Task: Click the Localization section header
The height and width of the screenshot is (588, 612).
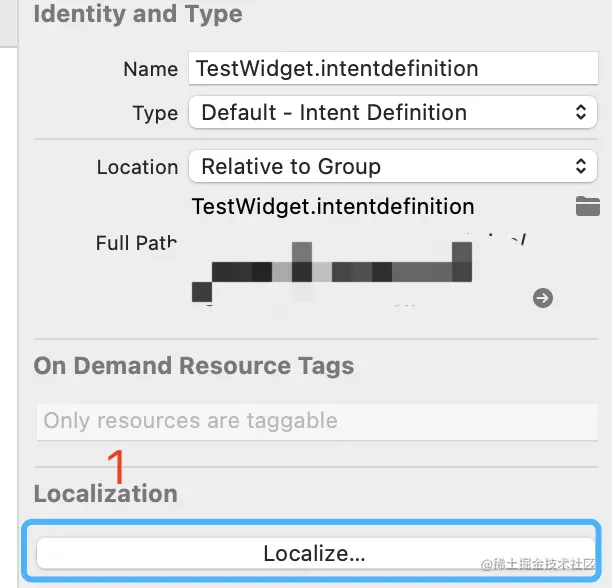Action: (x=106, y=494)
